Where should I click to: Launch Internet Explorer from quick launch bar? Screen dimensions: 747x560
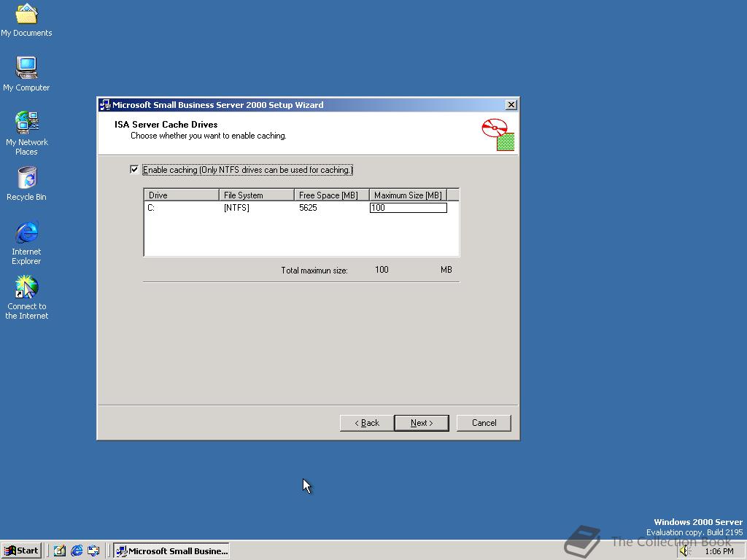(x=76, y=551)
